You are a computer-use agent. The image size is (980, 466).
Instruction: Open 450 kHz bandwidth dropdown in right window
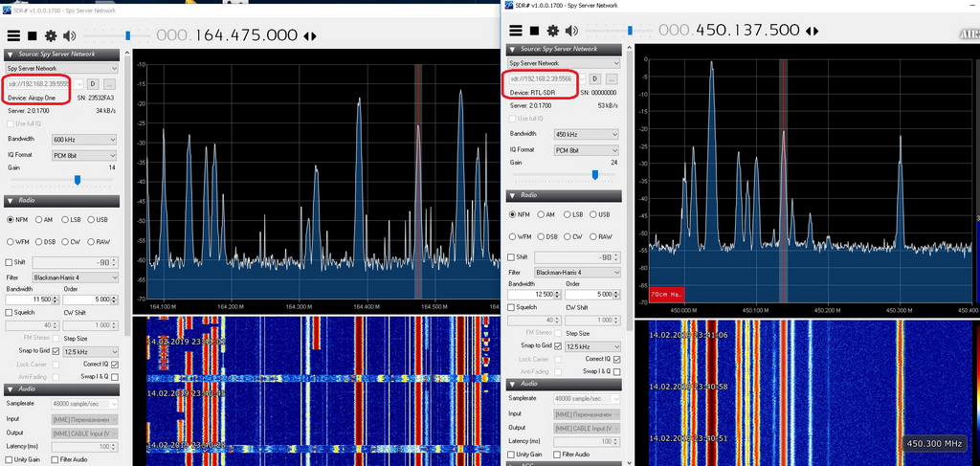coord(587,134)
